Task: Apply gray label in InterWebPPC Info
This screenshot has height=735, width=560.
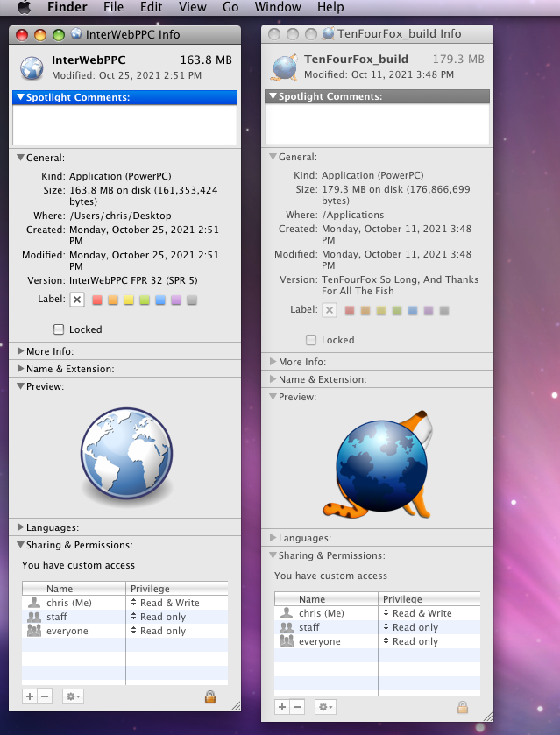Action: [192, 300]
